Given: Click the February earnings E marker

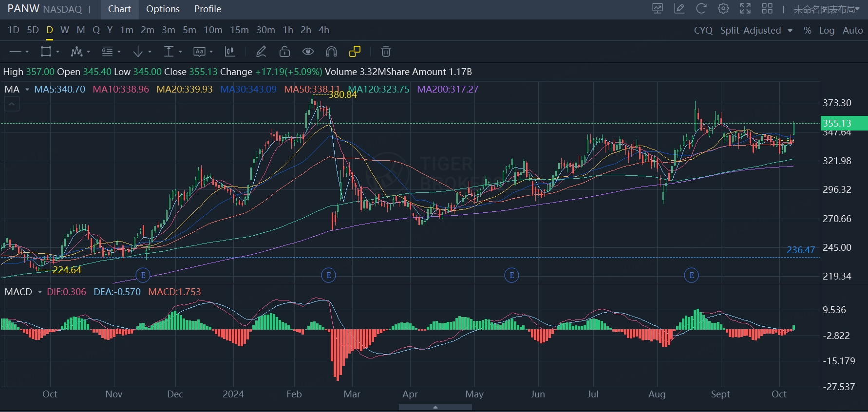Looking at the screenshot, I should coord(329,275).
